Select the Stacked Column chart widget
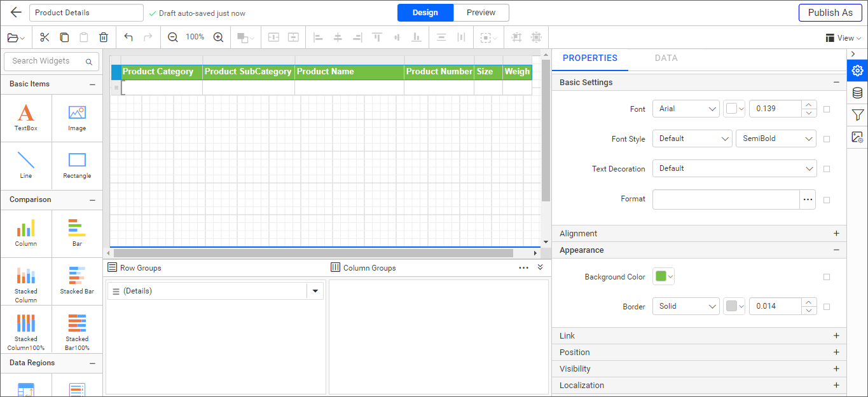Viewport: 868px width, 397px height. tap(26, 281)
